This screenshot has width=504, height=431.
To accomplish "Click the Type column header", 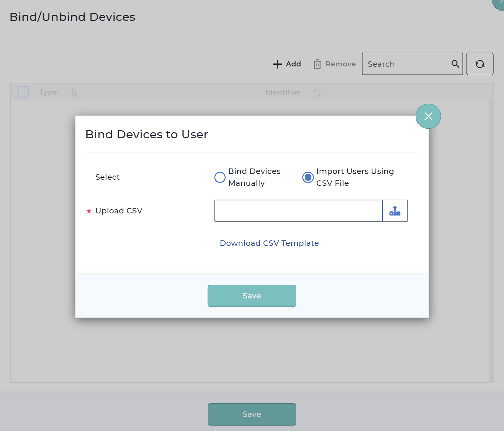I will (x=48, y=92).
